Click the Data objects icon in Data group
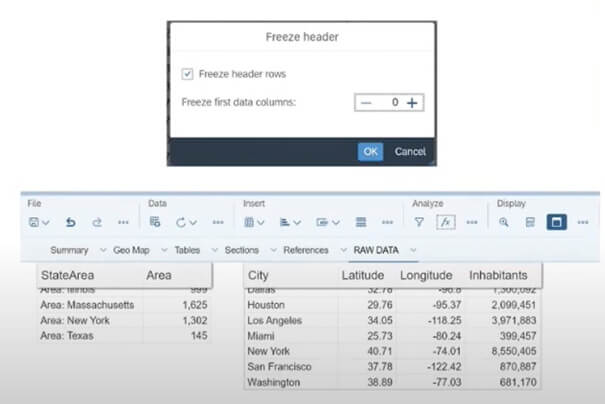Image resolution: width=605 pixels, height=404 pixels. (x=155, y=222)
